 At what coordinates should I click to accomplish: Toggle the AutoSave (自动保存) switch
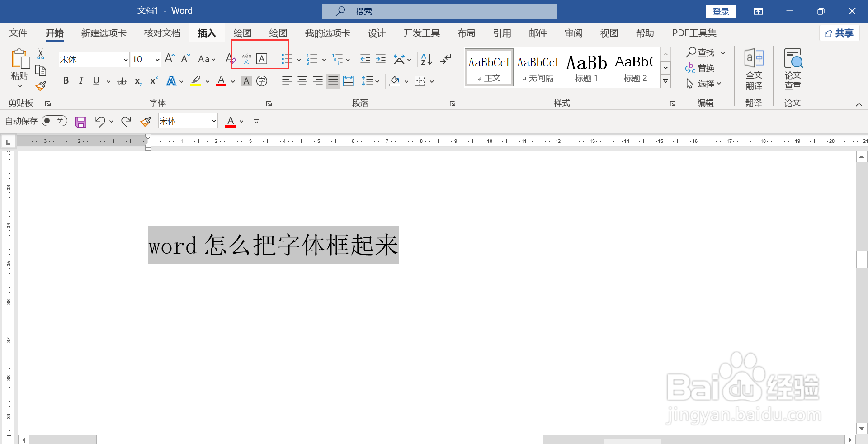point(54,121)
